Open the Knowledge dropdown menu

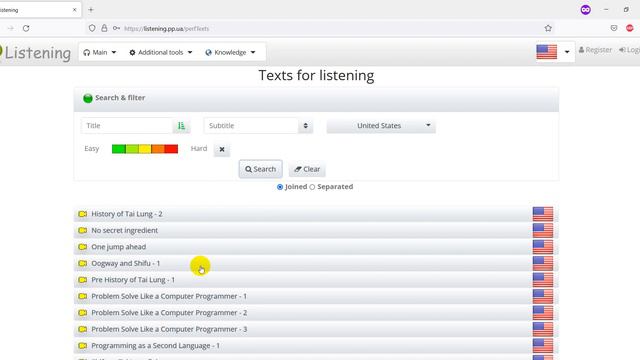click(231, 52)
